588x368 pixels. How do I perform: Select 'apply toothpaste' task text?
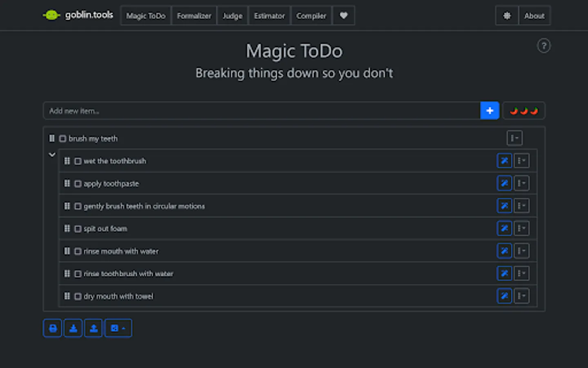(111, 184)
